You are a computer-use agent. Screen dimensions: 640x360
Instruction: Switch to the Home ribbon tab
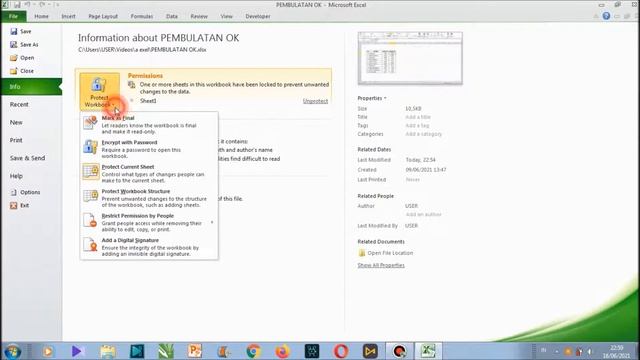(41, 16)
